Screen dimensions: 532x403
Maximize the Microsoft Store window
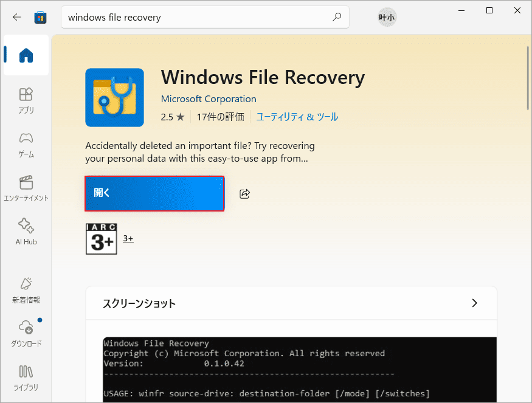pos(489,10)
